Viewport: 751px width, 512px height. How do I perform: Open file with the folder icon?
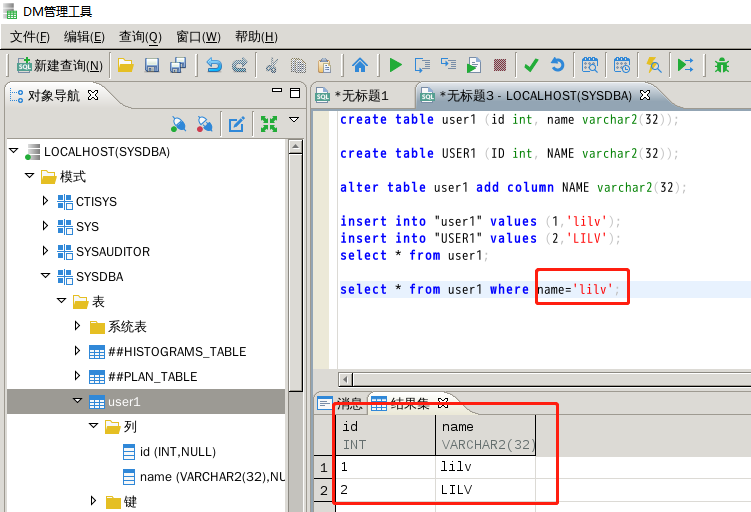pos(125,65)
